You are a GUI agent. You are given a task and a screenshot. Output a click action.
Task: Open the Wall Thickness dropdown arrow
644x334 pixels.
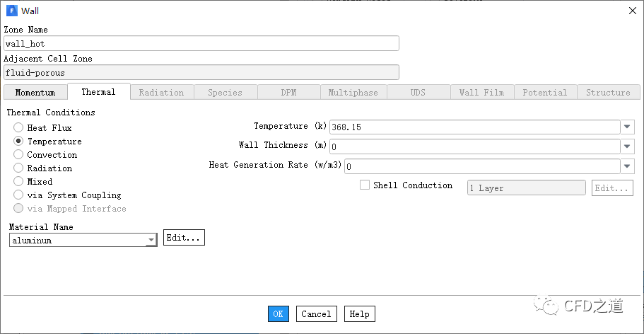point(628,146)
